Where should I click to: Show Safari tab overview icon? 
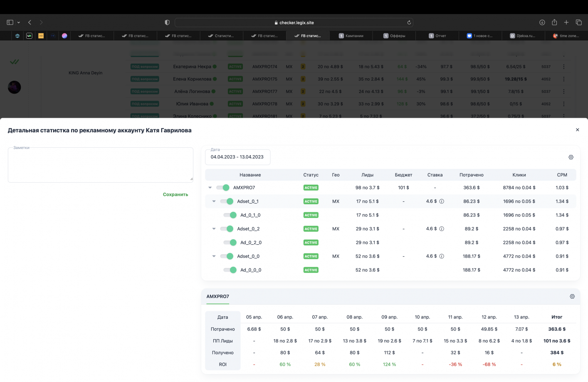(578, 22)
